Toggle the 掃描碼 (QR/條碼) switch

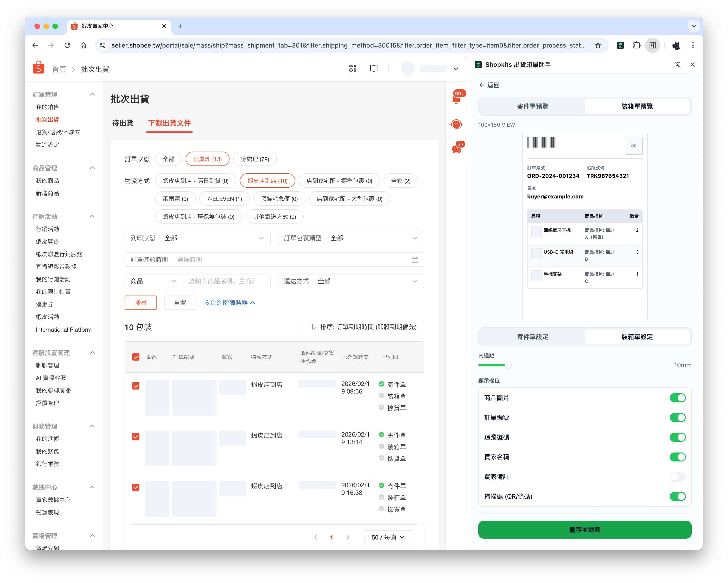pos(677,496)
